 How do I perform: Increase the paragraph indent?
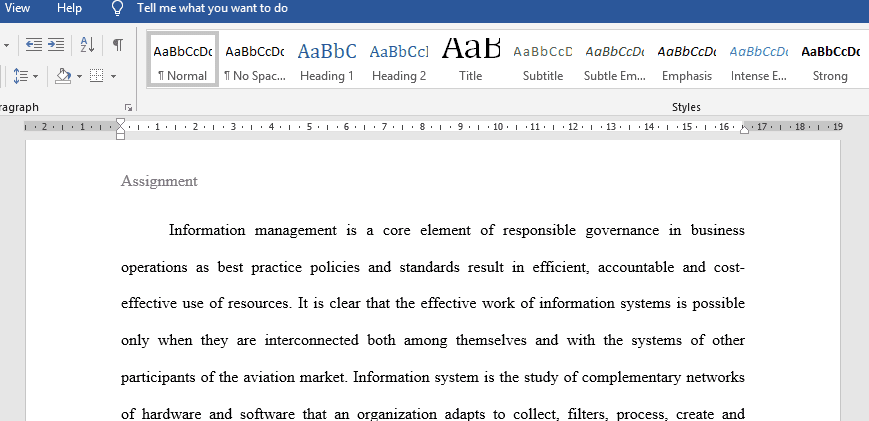(55, 44)
